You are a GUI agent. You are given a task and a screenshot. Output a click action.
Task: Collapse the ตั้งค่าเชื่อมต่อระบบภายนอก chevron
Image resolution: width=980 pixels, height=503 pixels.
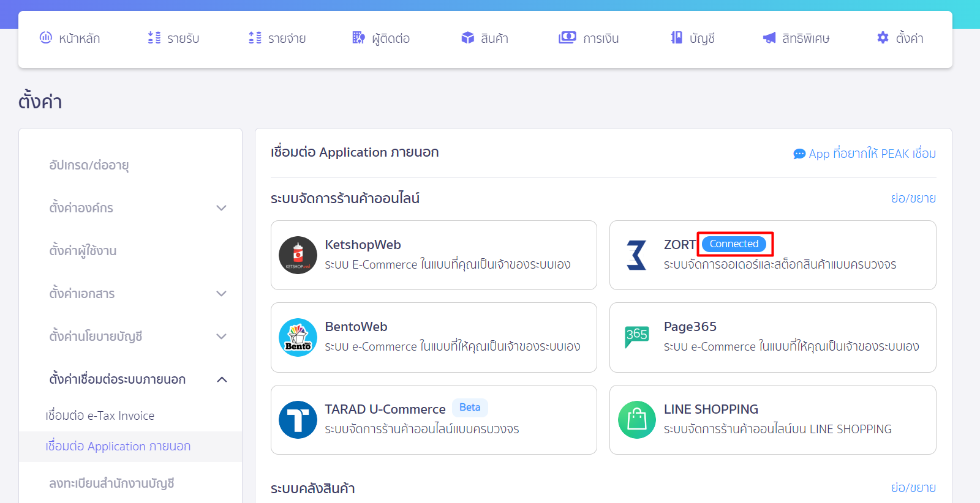[222, 379]
